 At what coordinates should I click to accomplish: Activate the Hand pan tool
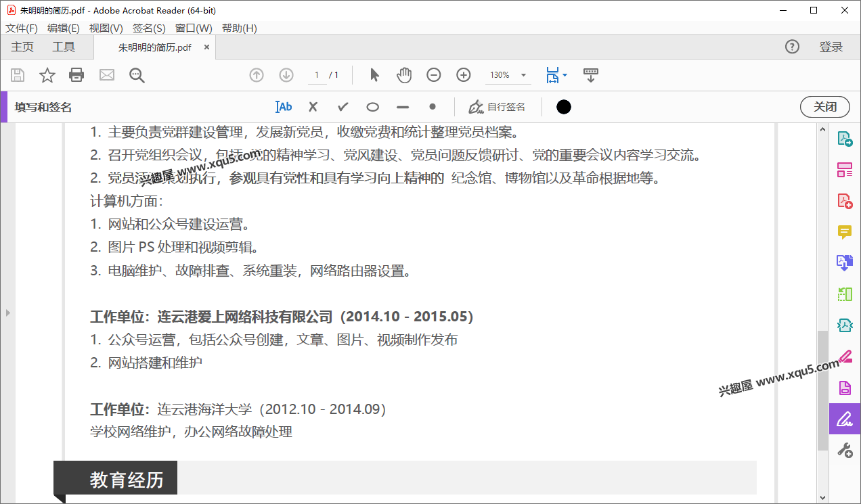[x=404, y=75]
